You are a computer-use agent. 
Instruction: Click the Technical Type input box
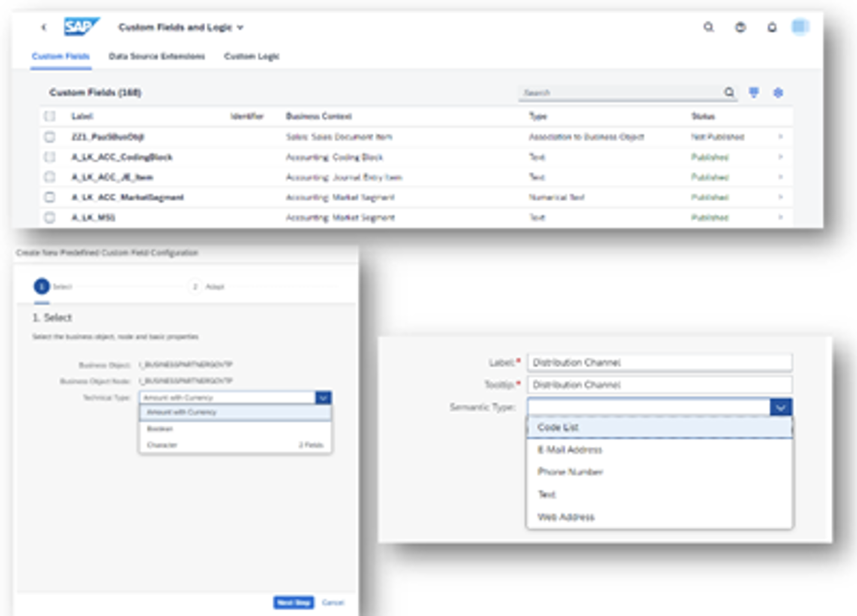point(228,398)
